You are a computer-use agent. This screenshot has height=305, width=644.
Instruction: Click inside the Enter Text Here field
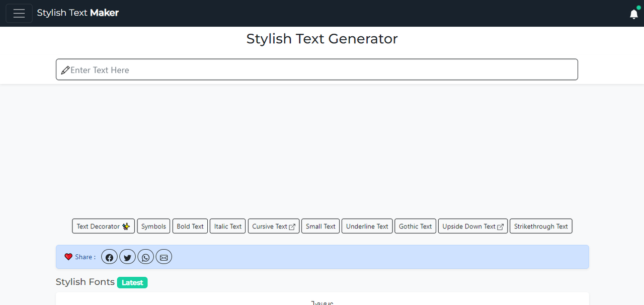pyautogui.click(x=317, y=69)
